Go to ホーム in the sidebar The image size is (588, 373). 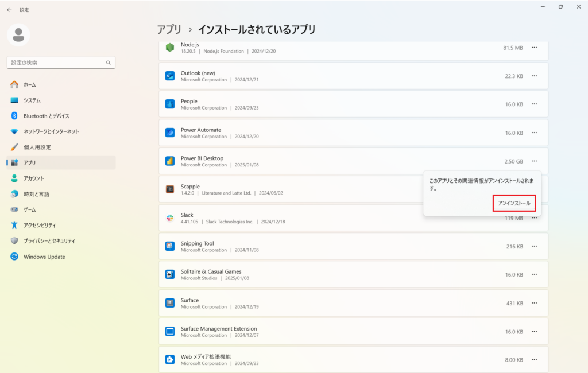click(61, 85)
